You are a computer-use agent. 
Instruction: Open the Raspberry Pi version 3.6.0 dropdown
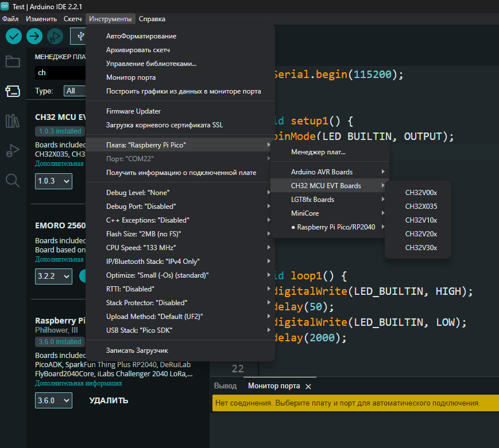53,400
